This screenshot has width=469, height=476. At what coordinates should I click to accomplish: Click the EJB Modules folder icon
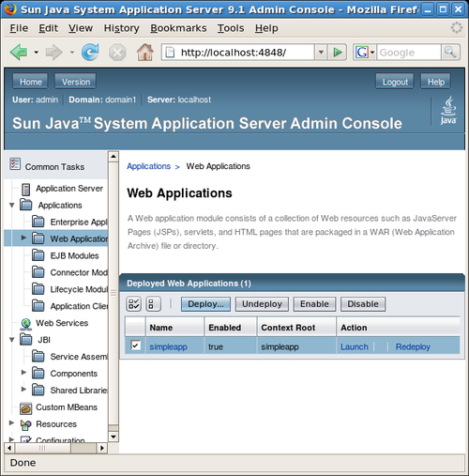coord(38,255)
